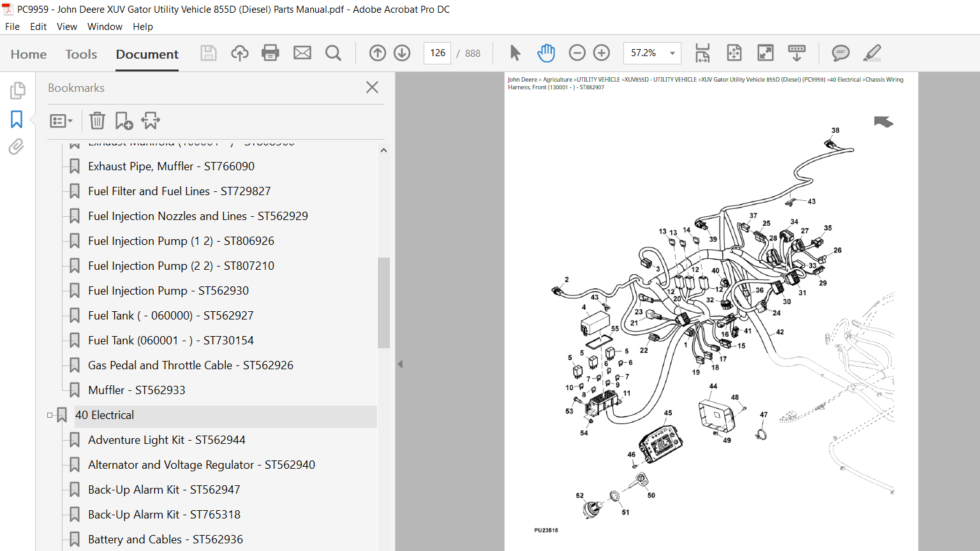Open the View menu
This screenshot has height=551, width=980.
[67, 27]
